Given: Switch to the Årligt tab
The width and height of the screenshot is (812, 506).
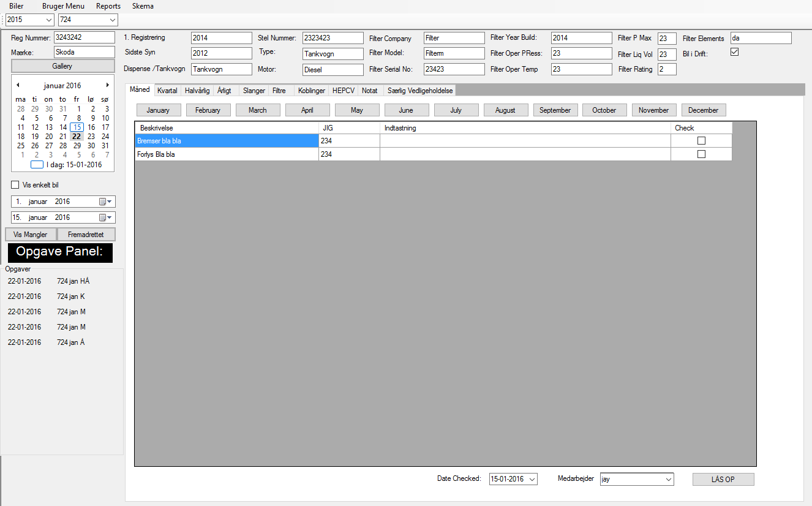Looking at the screenshot, I should (224, 91).
